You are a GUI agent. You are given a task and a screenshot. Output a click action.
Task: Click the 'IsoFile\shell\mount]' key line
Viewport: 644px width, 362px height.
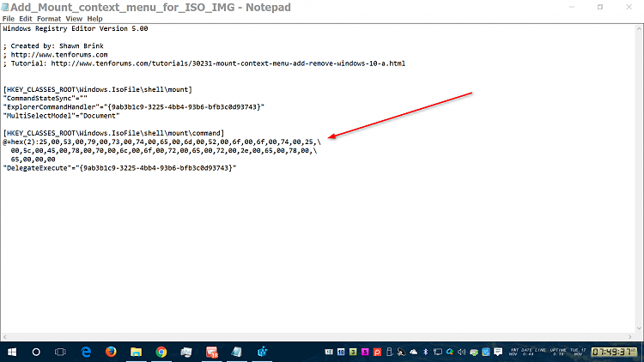pos(97,89)
